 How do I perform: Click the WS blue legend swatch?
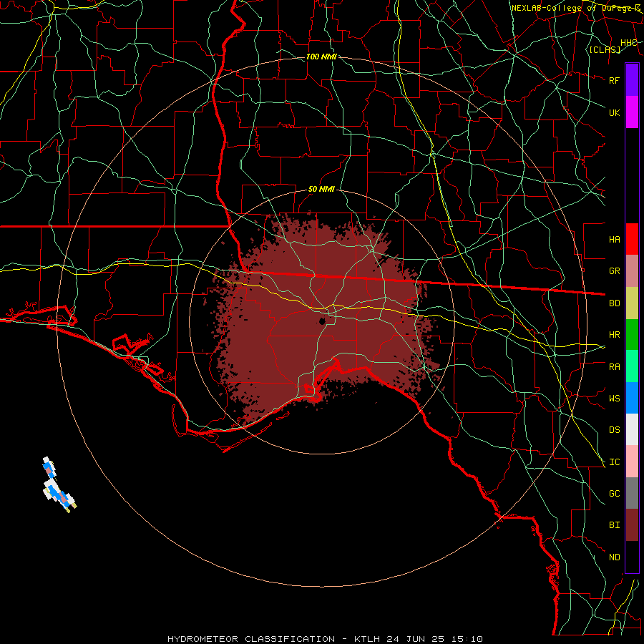tap(632, 398)
